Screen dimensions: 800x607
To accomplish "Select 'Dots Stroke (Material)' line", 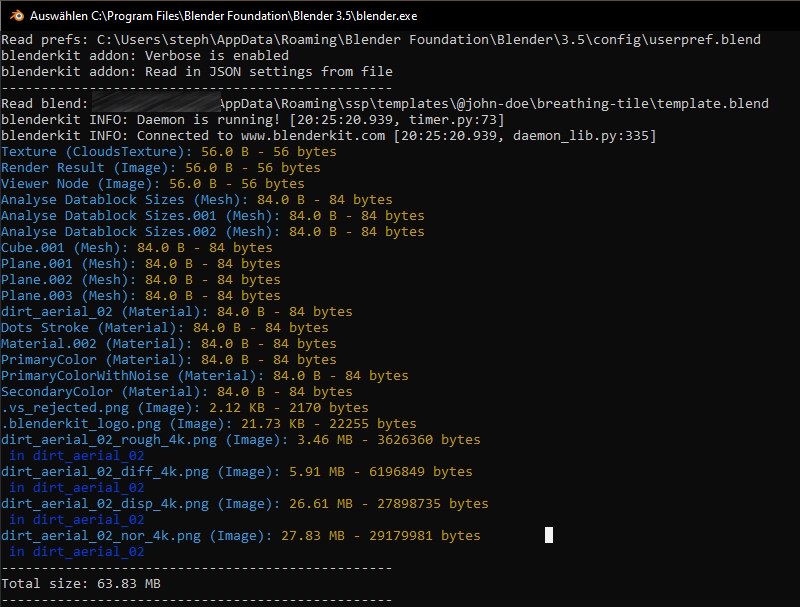I will [165, 327].
